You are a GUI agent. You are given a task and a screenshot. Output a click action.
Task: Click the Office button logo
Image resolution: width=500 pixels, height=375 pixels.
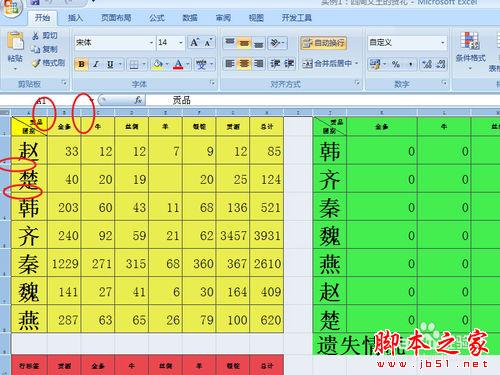click(11, 7)
